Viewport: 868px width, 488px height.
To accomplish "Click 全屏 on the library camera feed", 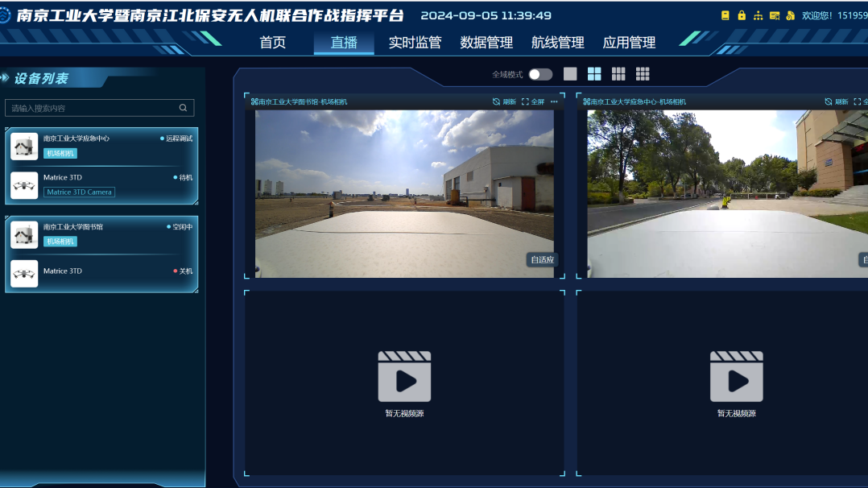I will point(533,102).
